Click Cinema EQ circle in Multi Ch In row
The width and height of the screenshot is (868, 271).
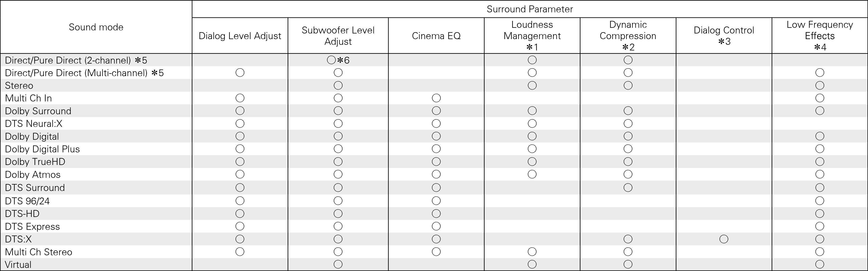pos(436,98)
